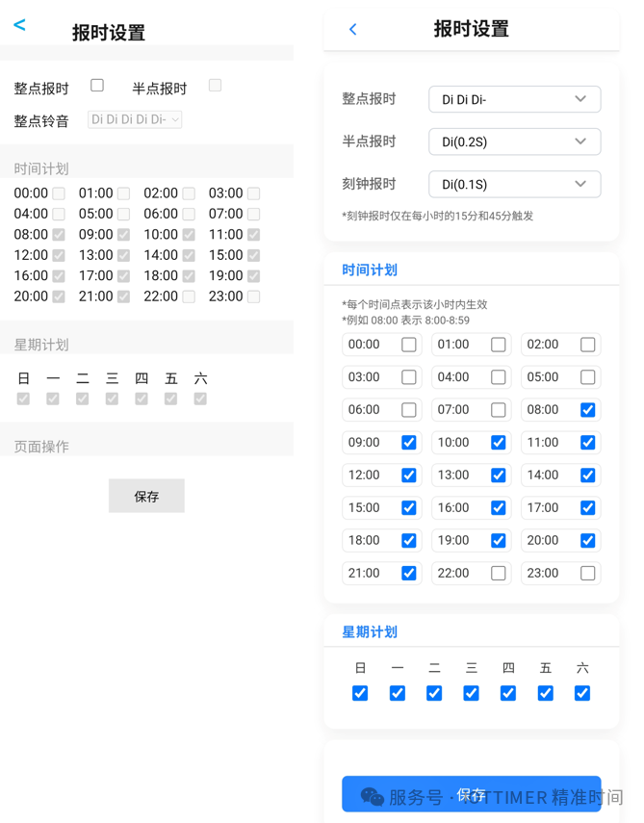
Task: Click 保存 button in left panel
Action: 146,496
